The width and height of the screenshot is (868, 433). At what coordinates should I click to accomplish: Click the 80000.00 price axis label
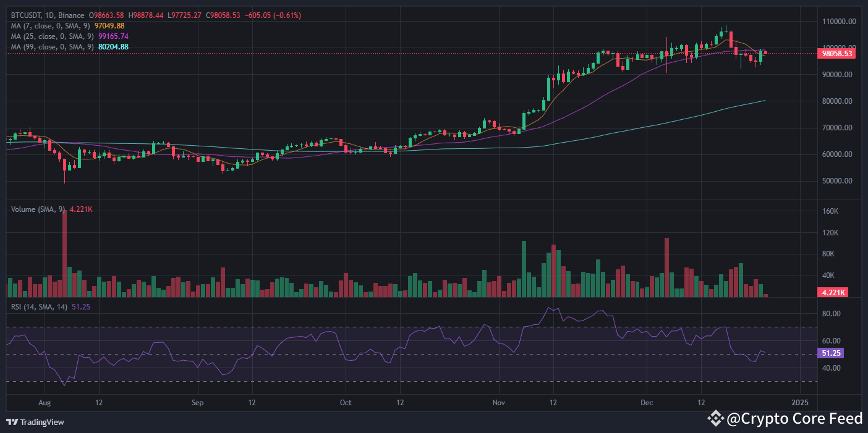(x=838, y=101)
